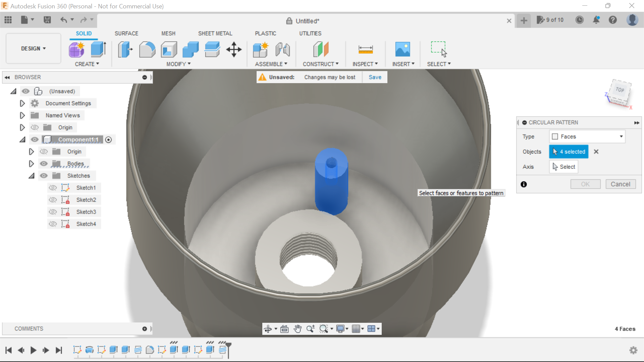The image size is (644, 362).
Task: Select the Move/Copy tool
Action: [x=234, y=49]
